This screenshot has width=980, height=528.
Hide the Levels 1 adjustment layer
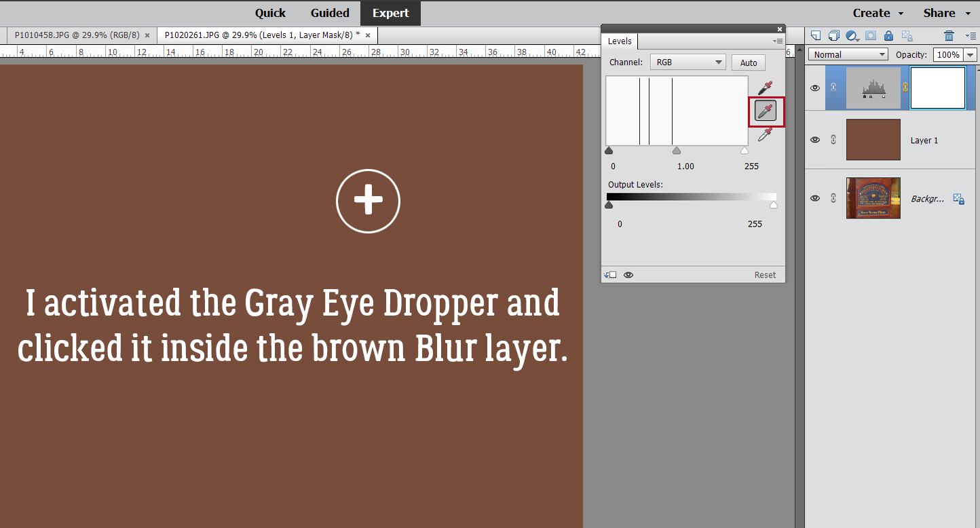click(x=816, y=88)
